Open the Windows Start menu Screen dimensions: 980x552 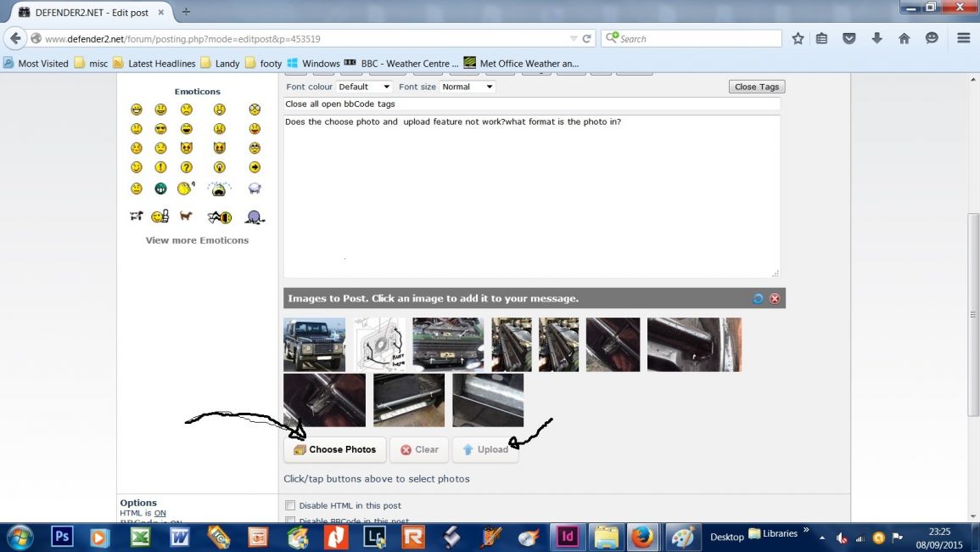pos(20,537)
